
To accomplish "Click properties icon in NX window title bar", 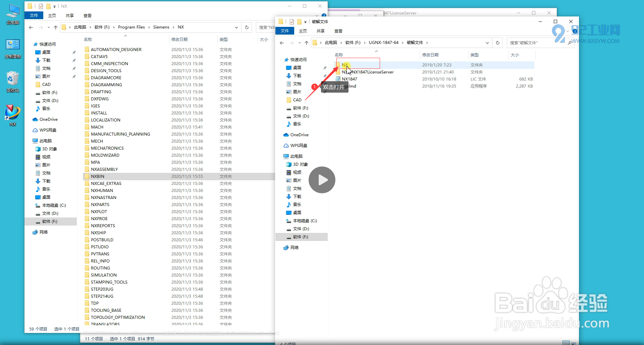I will (x=41, y=6).
